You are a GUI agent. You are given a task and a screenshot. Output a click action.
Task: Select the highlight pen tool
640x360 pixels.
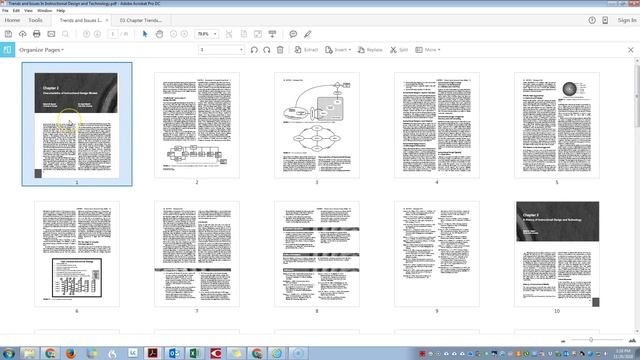pos(308,34)
